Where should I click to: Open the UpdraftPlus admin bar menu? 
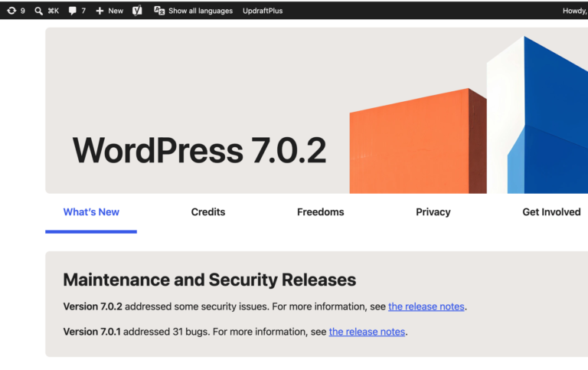tap(263, 11)
